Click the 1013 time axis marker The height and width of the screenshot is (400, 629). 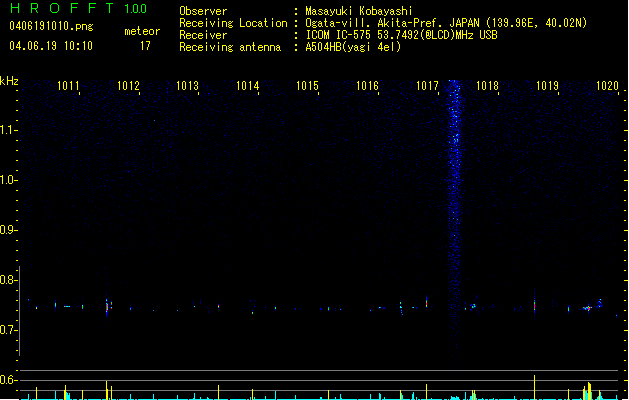point(188,86)
